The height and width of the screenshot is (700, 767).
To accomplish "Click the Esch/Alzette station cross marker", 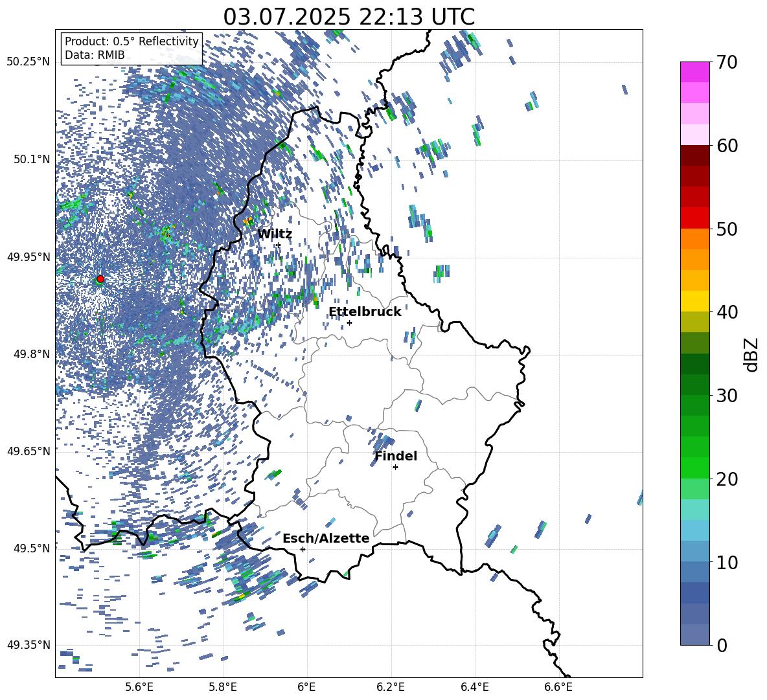I will click(x=303, y=549).
